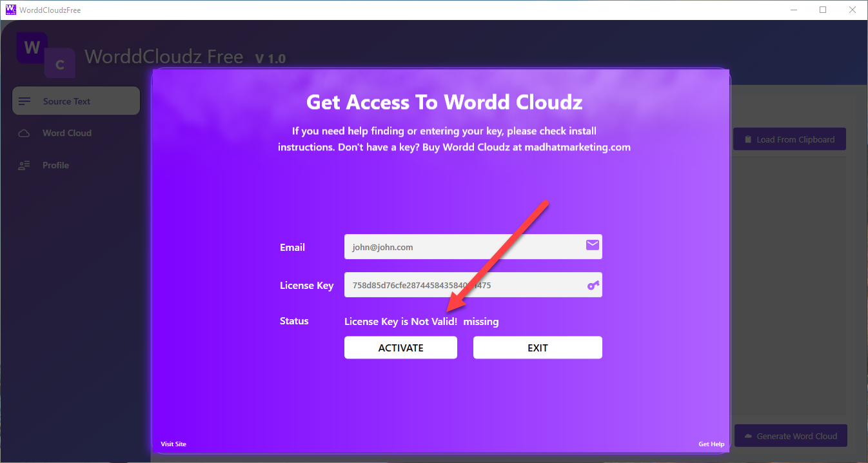Click the 'License Key is Not Valid!' status message
This screenshot has width=868, height=463.
pos(400,321)
